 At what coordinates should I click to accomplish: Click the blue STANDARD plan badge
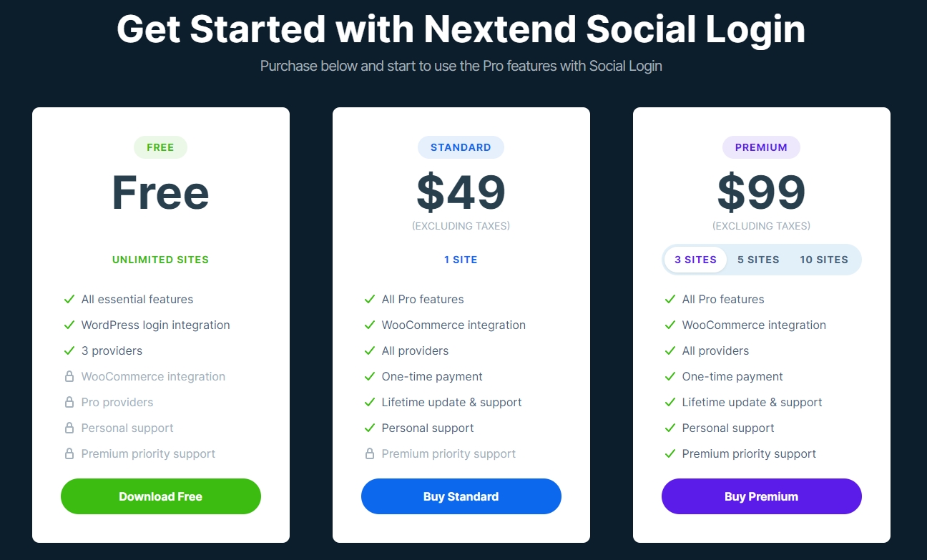(461, 147)
